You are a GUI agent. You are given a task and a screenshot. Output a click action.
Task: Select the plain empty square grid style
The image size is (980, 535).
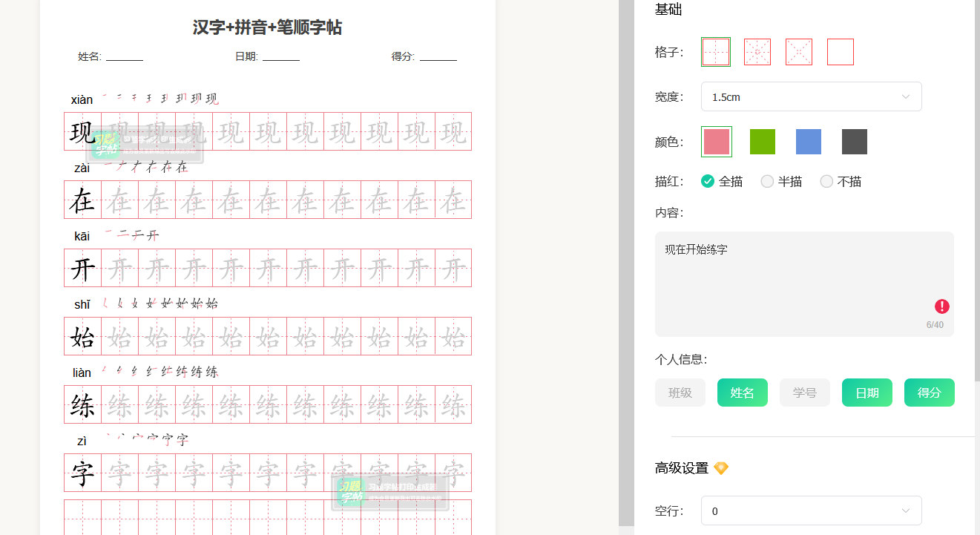coord(841,52)
